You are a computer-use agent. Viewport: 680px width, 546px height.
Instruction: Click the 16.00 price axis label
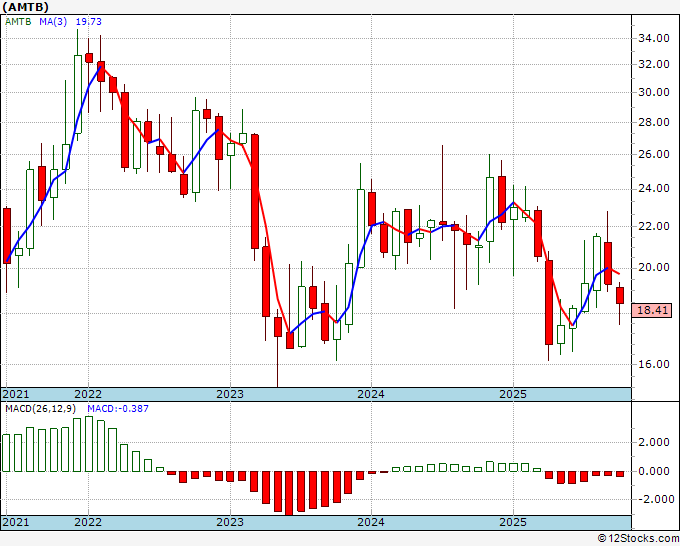pos(653,364)
